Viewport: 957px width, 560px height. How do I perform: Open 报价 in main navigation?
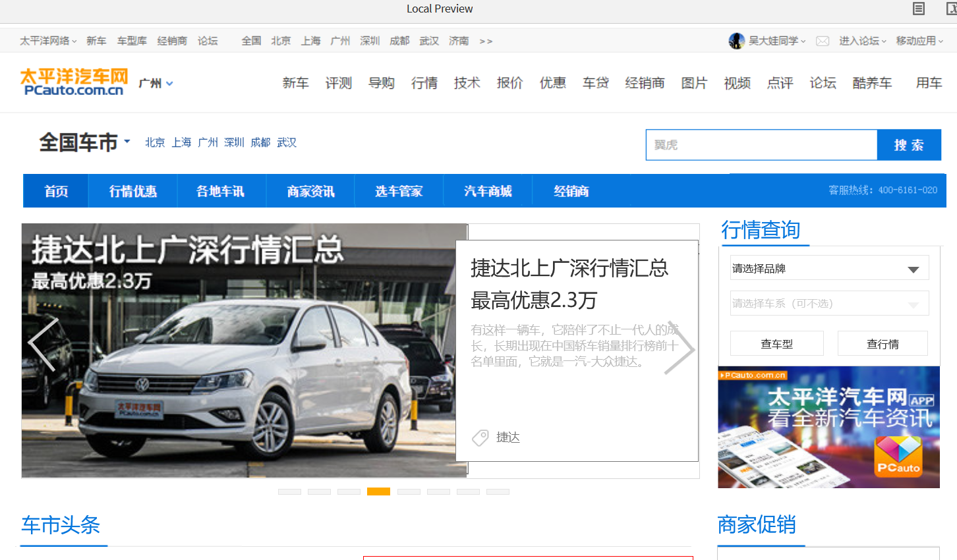point(509,83)
